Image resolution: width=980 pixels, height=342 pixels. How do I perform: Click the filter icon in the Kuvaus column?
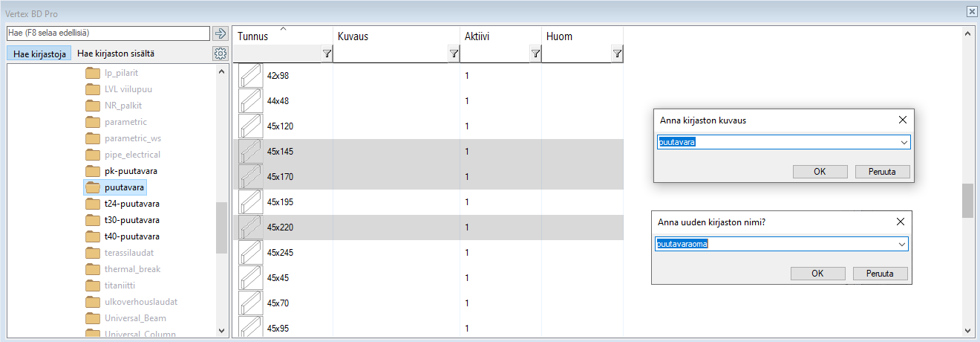tap(454, 54)
